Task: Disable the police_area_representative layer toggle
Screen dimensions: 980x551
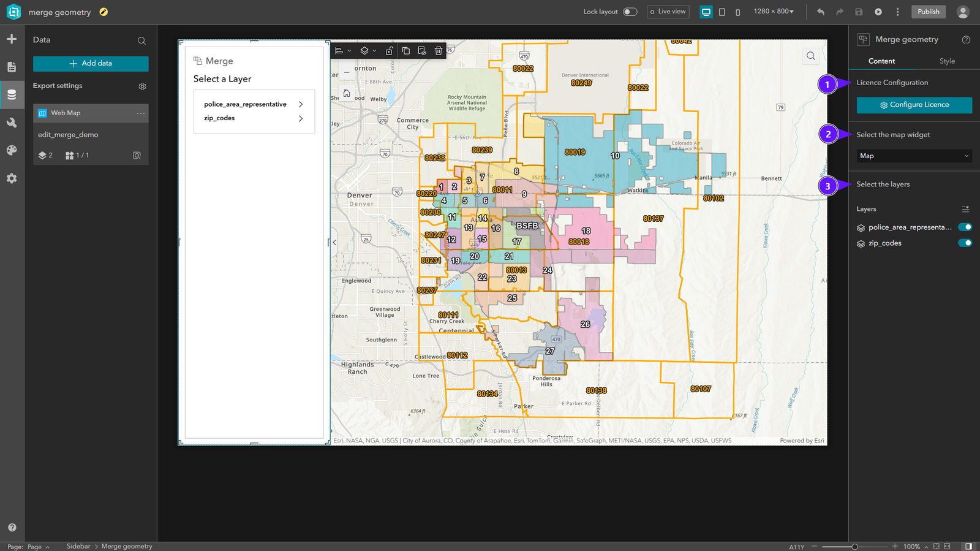Action: 965,227
